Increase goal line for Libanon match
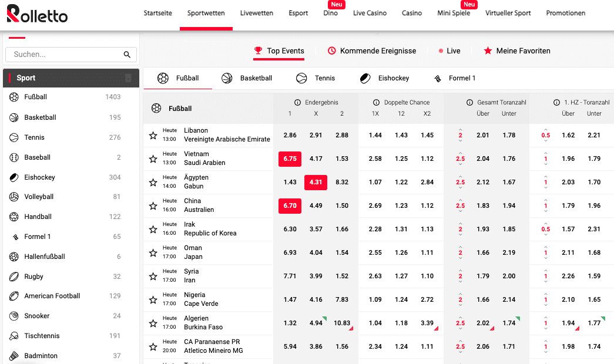This screenshot has height=364, width=614. 460,130
